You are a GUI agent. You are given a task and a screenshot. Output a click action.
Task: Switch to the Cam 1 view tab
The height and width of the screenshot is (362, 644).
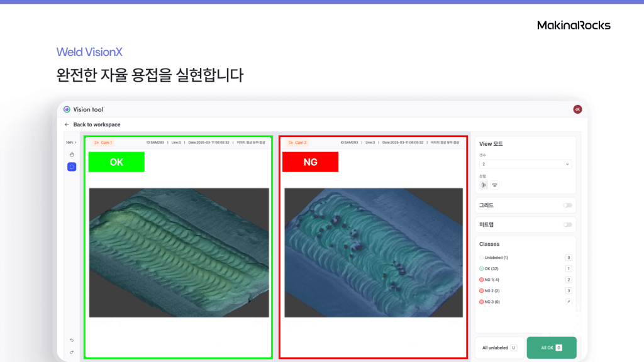point(107,143)
